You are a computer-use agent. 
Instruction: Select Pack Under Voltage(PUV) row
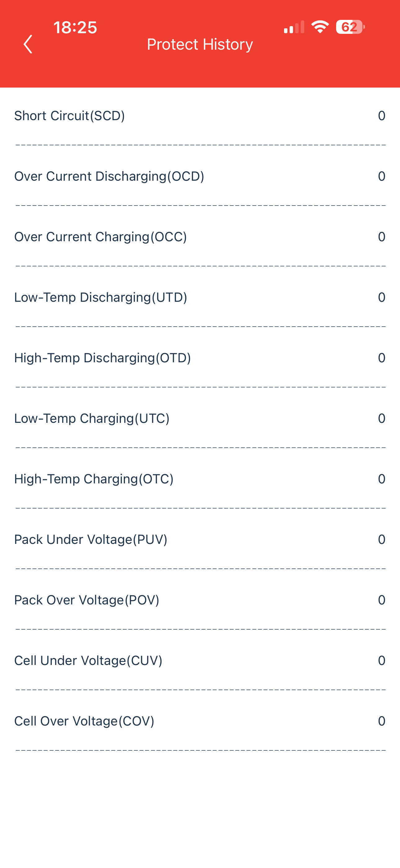[200, 540]
